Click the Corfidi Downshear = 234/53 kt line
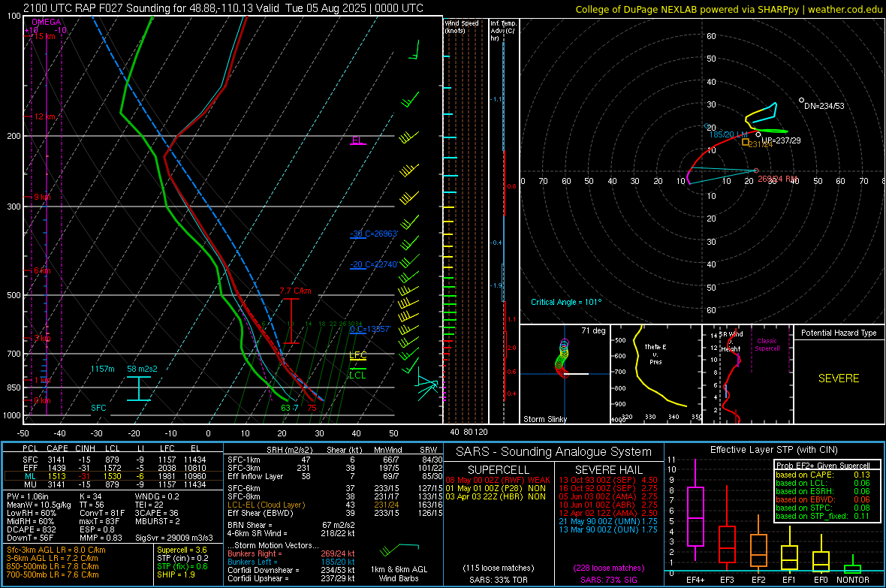 pyautogui.click(x=291, y=570)
